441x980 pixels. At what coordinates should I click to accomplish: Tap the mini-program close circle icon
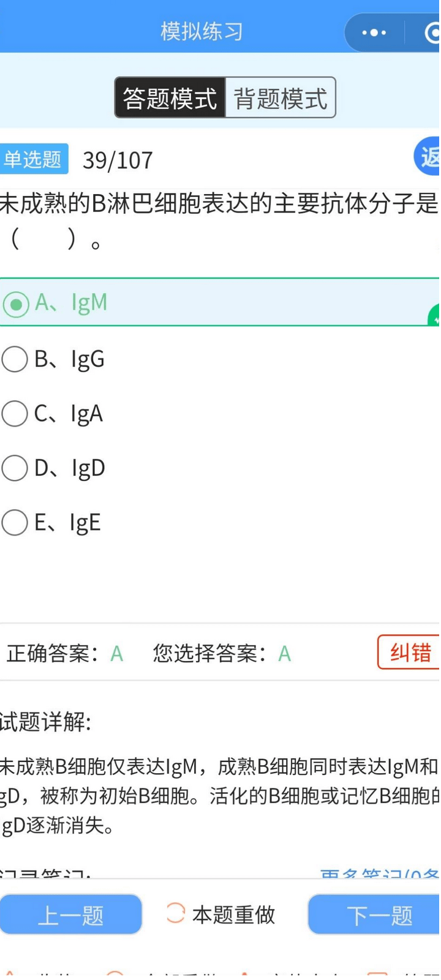click(x=432, y=32)
